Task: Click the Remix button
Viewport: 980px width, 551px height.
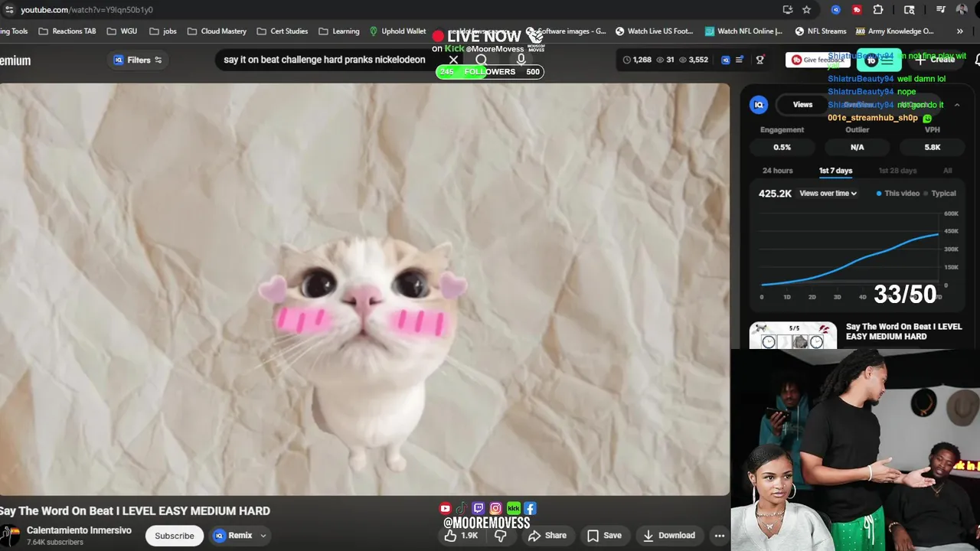Action: point(233,536)
